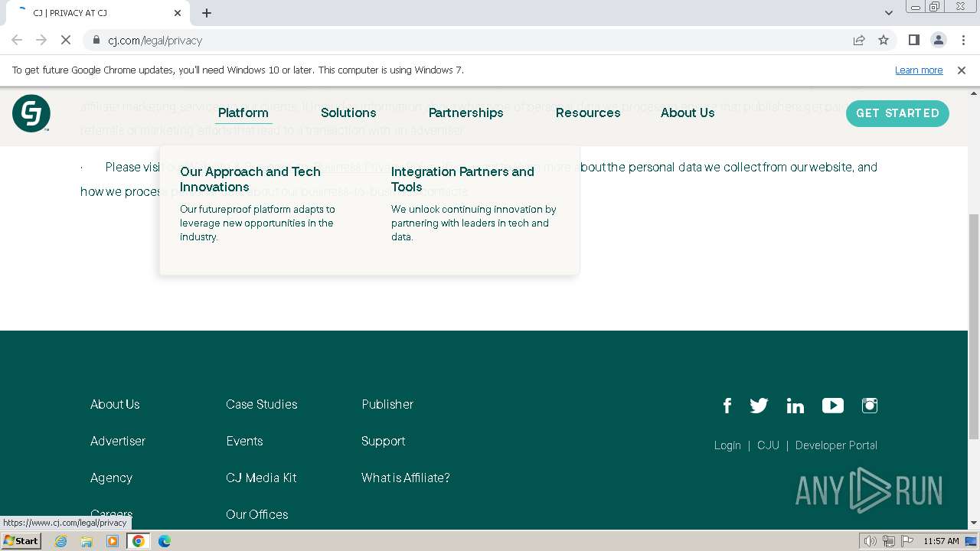
Task: Open the Chrome profile avatar
Action: point(938,40)
